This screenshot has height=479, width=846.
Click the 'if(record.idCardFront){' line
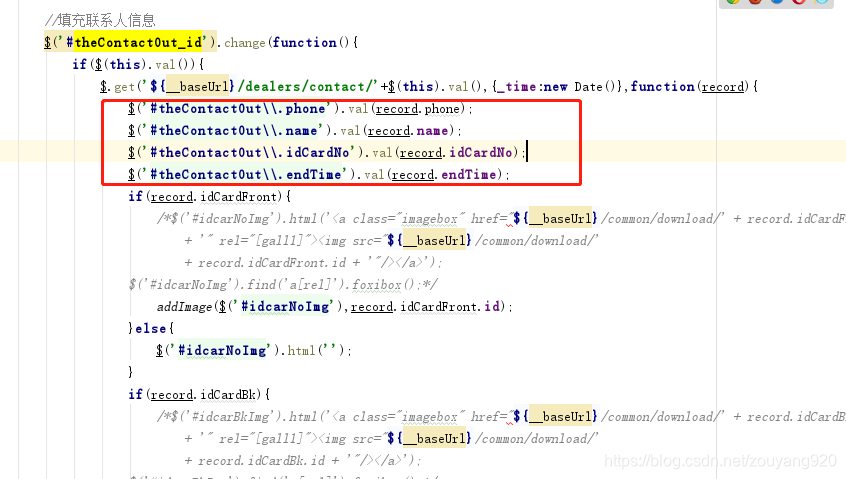point(209,197)
